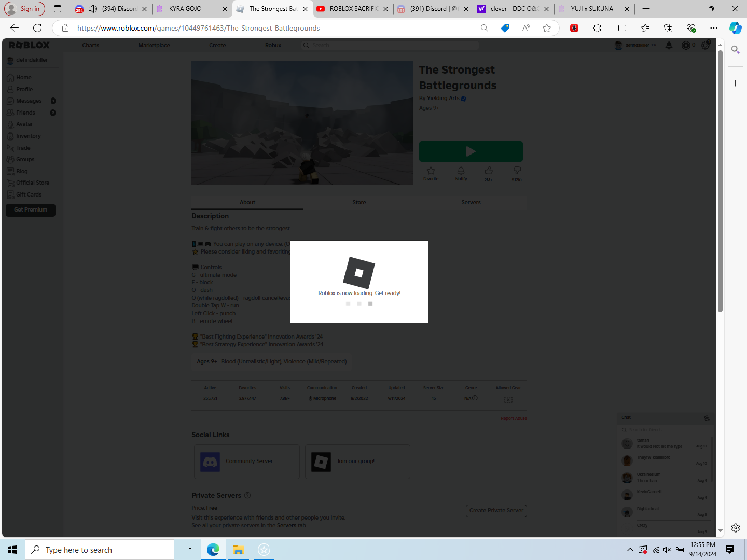Image resolution: width=747 pixels, height=560 pixels.
Task: Open File Explorer from taskbar
Action: 238,550
